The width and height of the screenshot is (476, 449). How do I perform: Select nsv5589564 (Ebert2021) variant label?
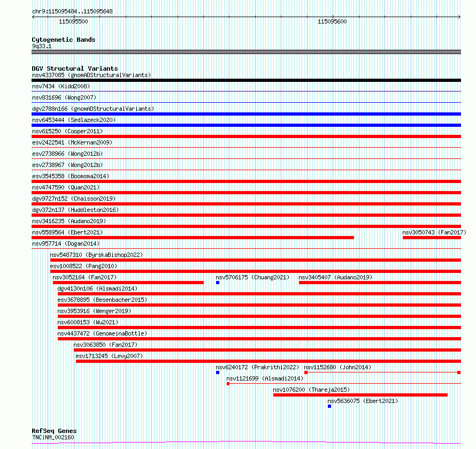pos(67,232)
